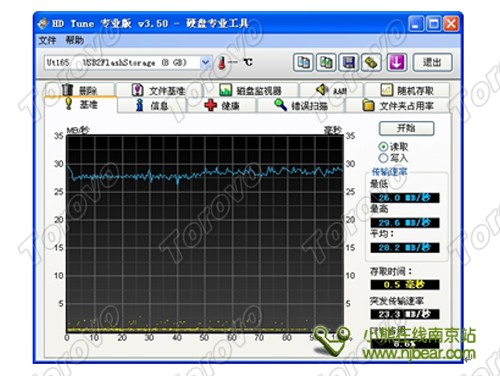Open the 随机存取 tab

407,90
